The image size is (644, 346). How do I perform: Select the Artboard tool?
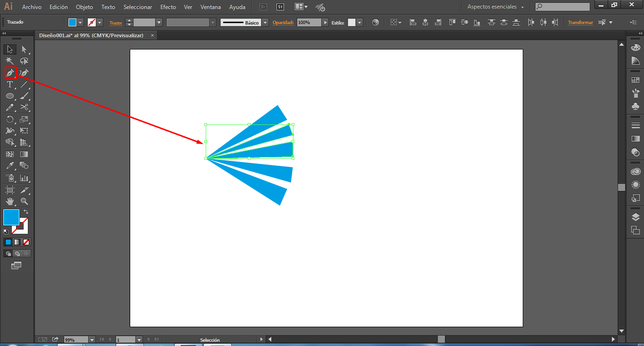[x=10, y=190]
